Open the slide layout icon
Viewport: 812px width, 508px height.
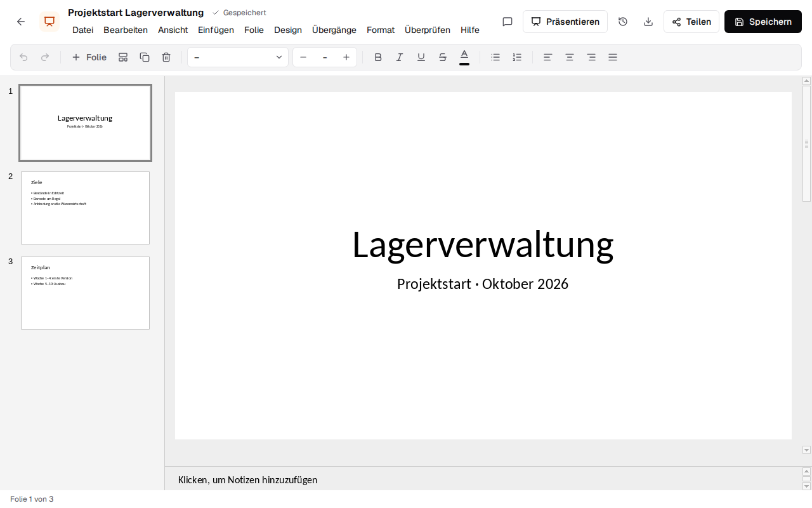(123, 57)
